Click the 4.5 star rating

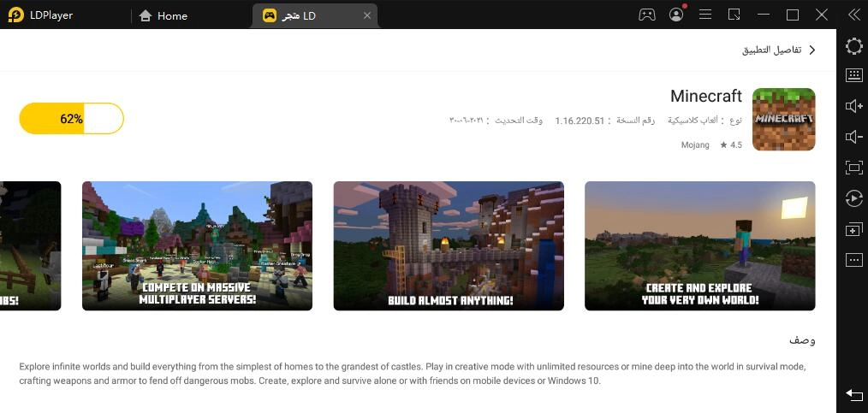(731, 145)
